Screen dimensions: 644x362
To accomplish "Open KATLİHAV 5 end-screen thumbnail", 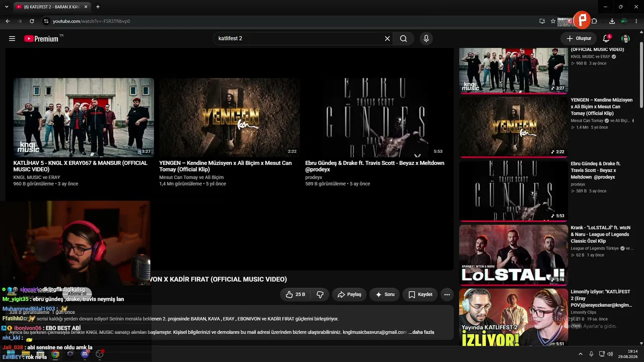I will [84, 118].
